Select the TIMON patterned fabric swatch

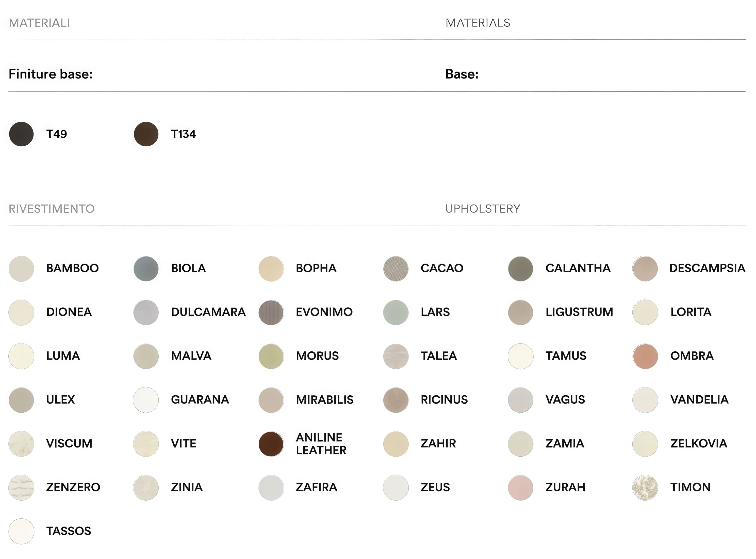[645, 488]
